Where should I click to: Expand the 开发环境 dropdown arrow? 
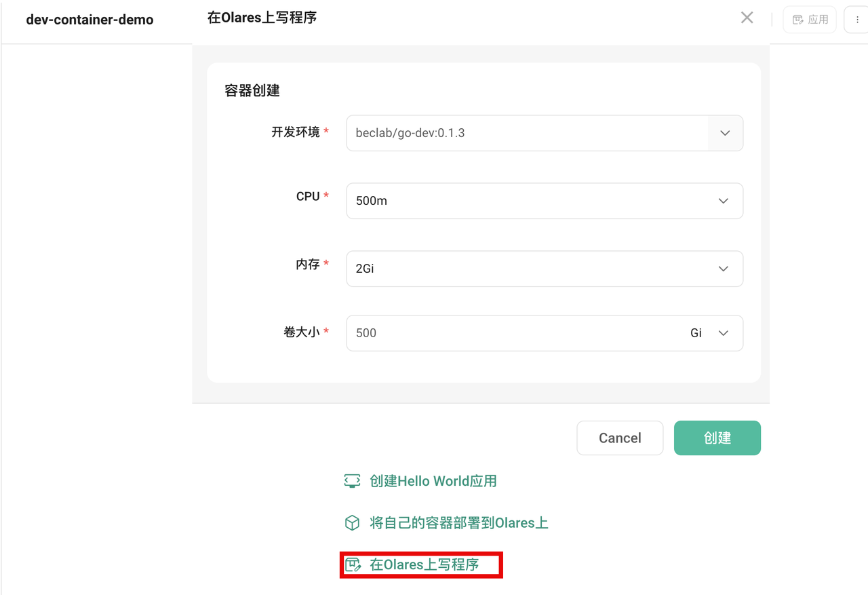click(x=725, y=133)
